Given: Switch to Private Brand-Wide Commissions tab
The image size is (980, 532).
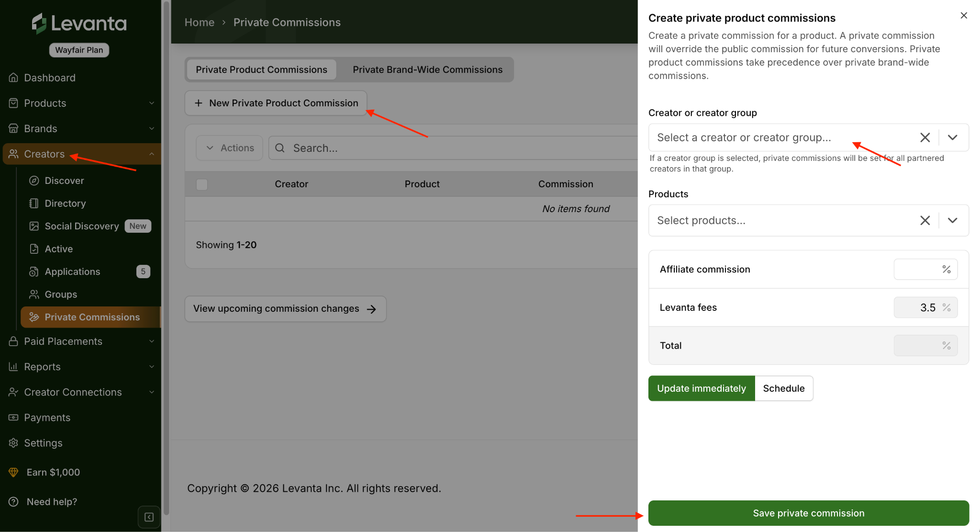Looking at the screenshot, I should pos(427,69).
